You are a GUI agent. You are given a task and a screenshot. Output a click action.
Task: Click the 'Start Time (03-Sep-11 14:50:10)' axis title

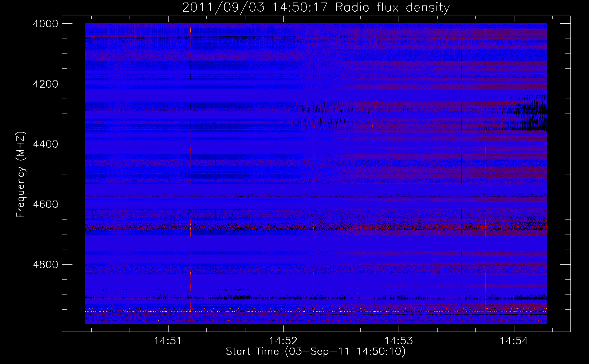click(316, 352)
